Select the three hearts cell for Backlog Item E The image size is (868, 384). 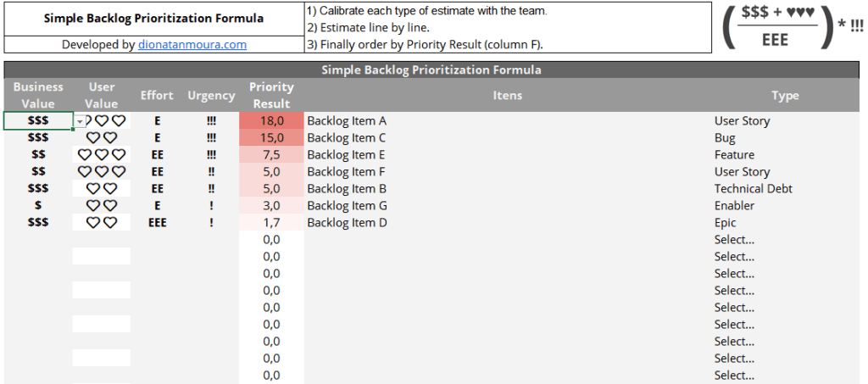pyautogui.click(x=102, y=155)
